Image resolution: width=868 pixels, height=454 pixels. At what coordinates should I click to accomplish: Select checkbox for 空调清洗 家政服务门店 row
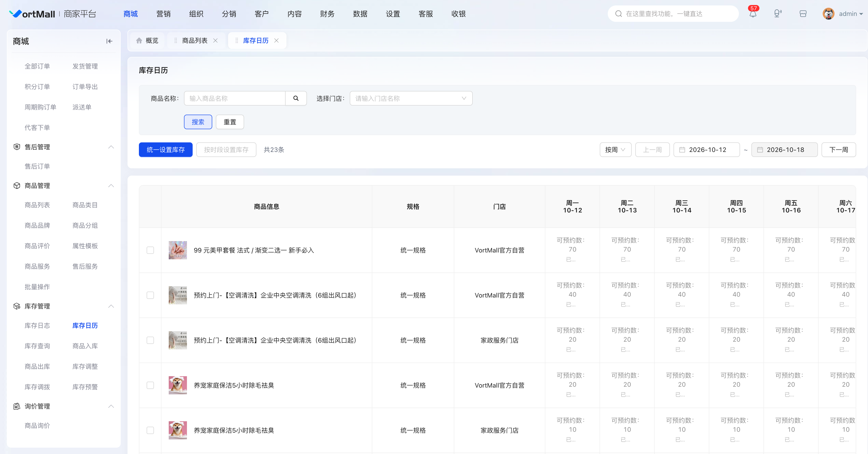(150, 340)
